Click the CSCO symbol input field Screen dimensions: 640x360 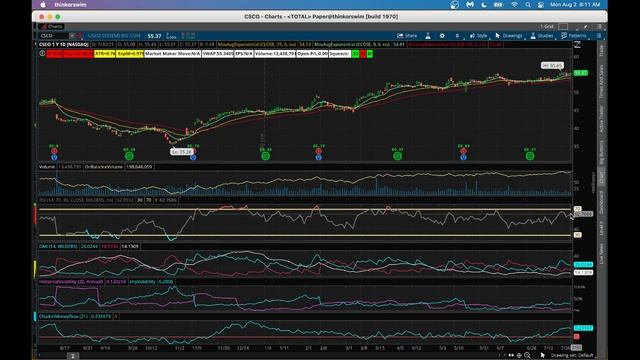[x=54, y=36]
